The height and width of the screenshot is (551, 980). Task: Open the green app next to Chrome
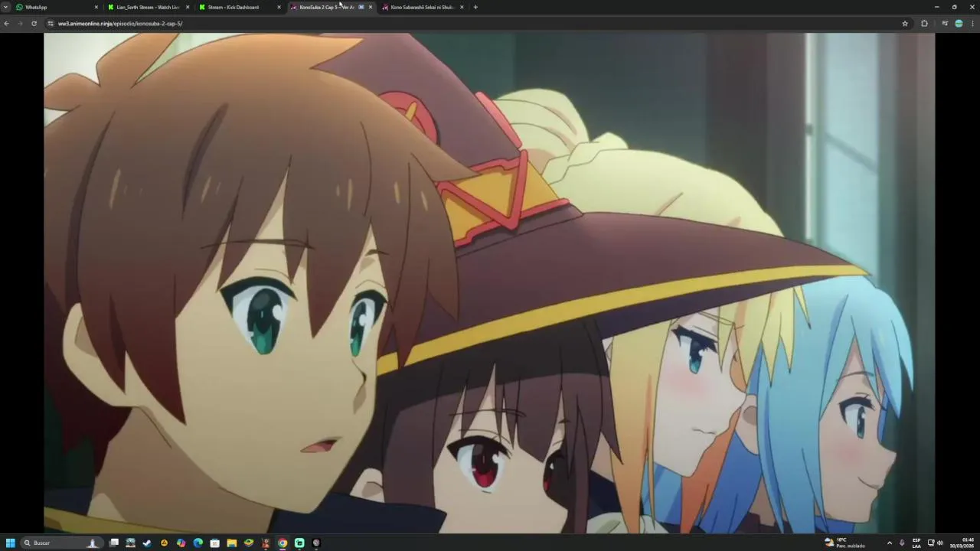(x=299, y=543)
